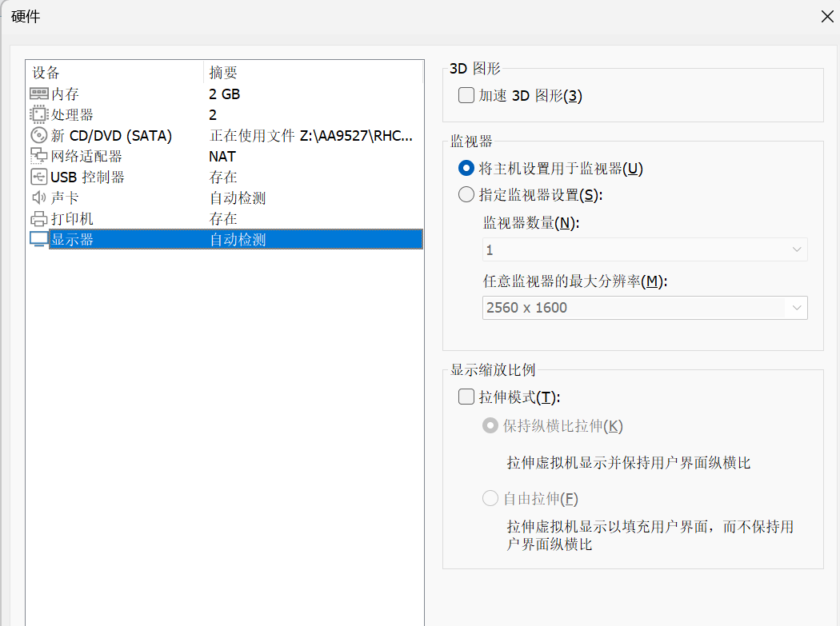Image resolution: width=840 pixels, height=626 pixels.
Task: Click the USB controller (USB 控制器) icon
Action: pos(38,177)
